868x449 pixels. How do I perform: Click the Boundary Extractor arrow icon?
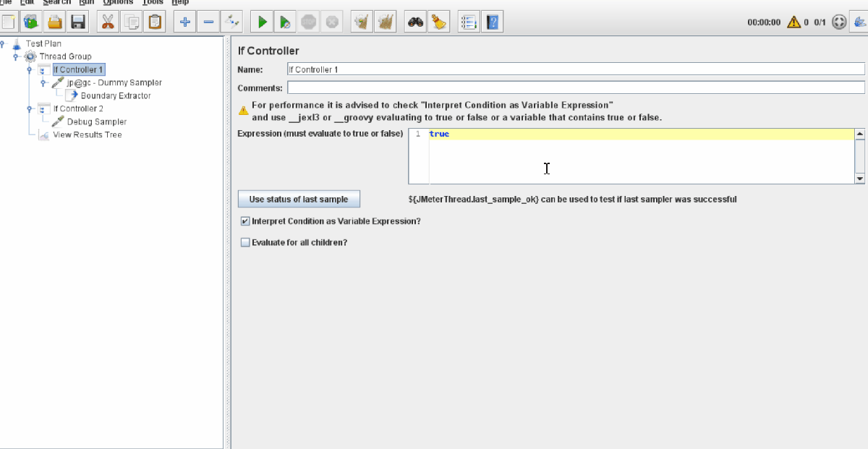pos(72,95)
